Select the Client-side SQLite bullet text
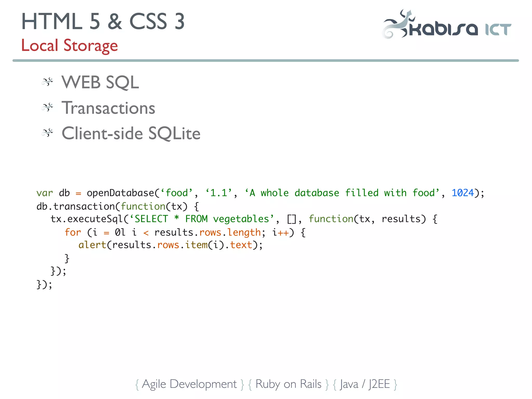The image size is (532, 399). pos(131,134)
